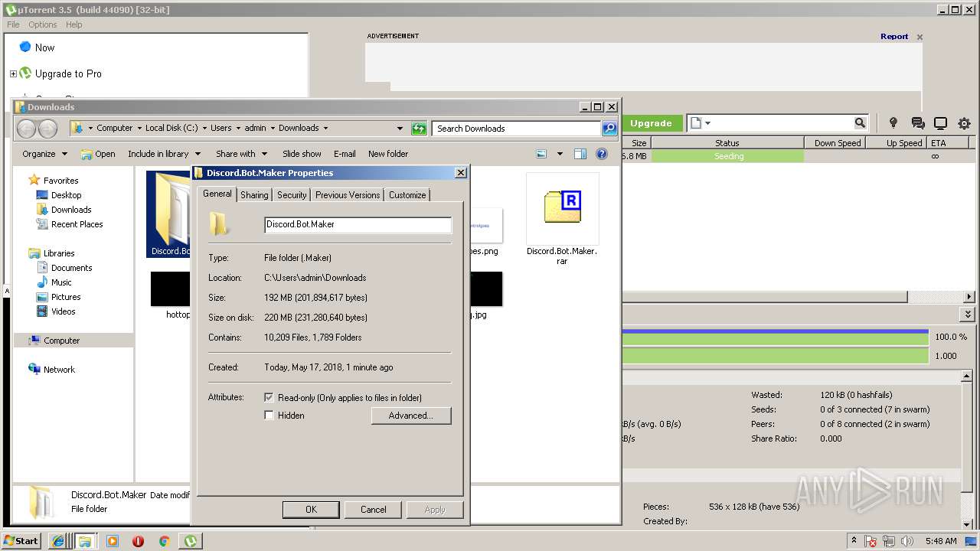Open the Share with dropdown
The height and width of the screenshot is (551, 980).
click(241, 154)
